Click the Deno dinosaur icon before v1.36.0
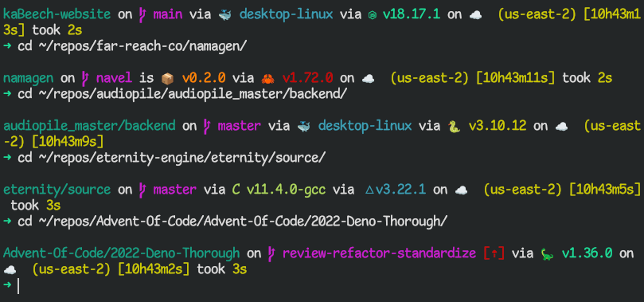The width and height of the screenshot is (644, 302). point(547,253)
